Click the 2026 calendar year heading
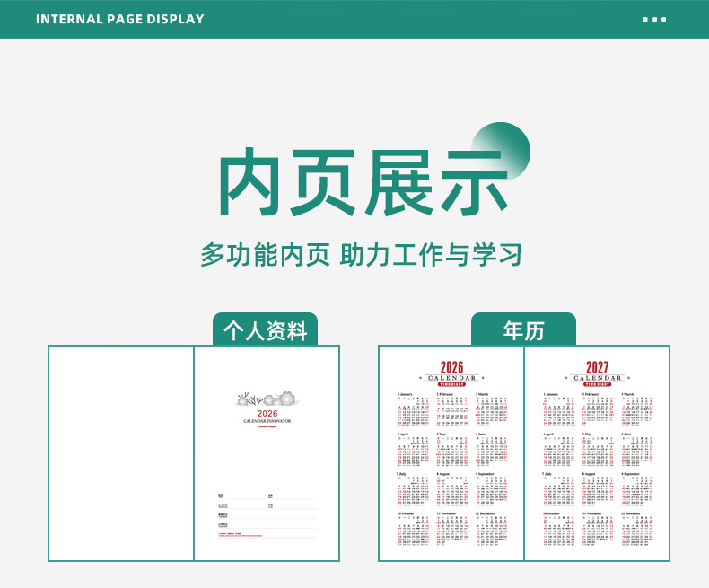 [451, 367]
